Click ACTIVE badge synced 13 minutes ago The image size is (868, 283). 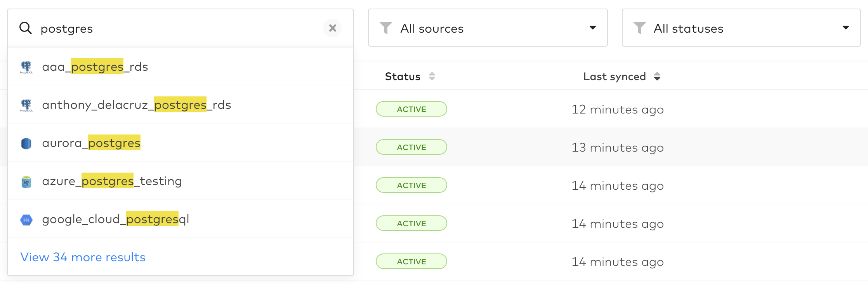[x=411, y=147]
